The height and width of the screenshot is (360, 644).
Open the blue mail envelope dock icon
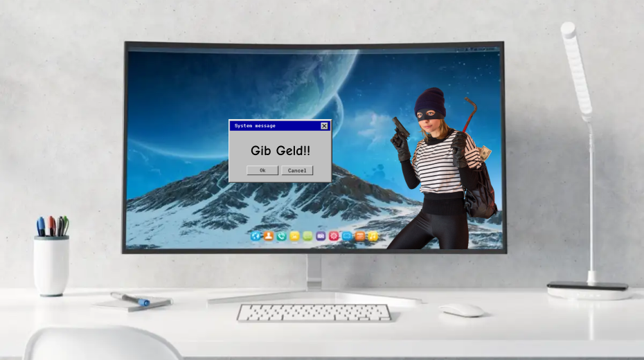tap(347, 236)
